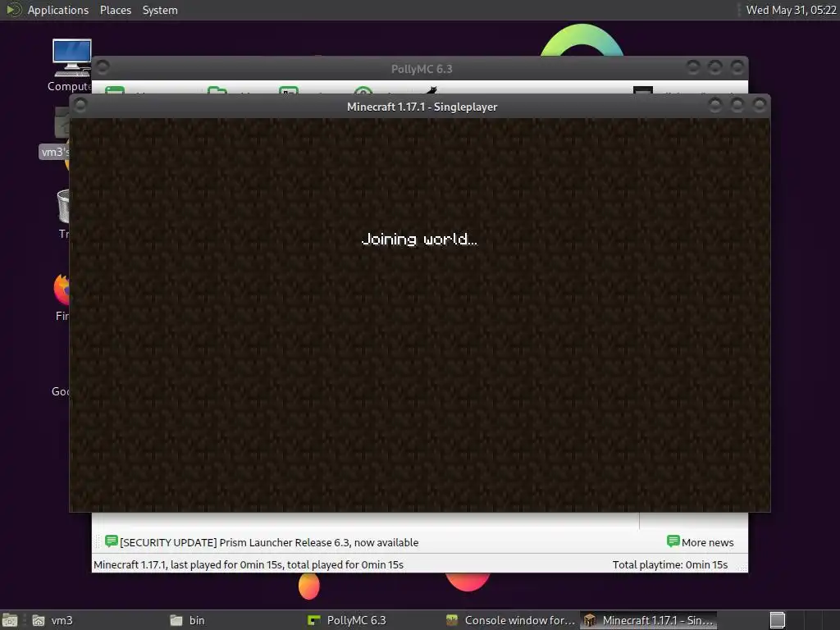Select the Computer desktop icon

(x=71, y=66)
